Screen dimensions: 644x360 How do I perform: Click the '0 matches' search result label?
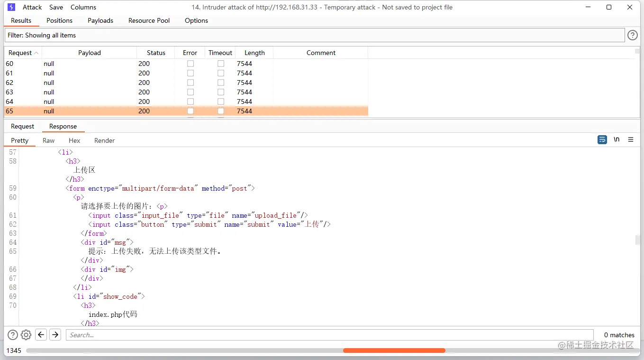pyautogui.click(x=619, y=335)
